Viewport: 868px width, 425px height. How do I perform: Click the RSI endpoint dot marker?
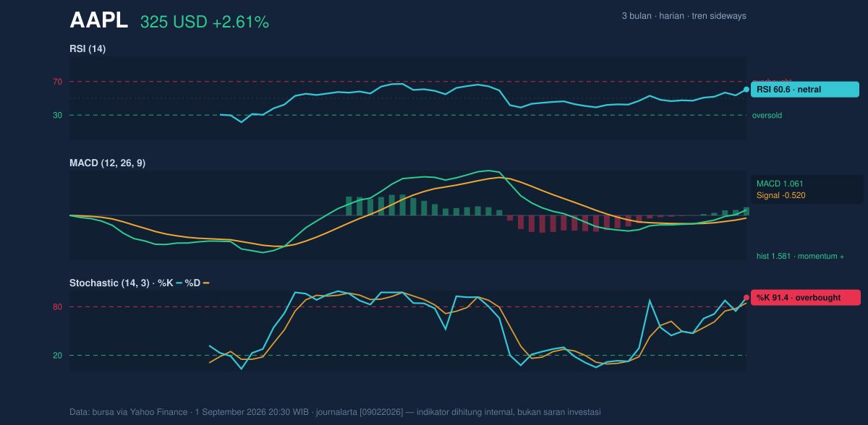pos(746,90)
